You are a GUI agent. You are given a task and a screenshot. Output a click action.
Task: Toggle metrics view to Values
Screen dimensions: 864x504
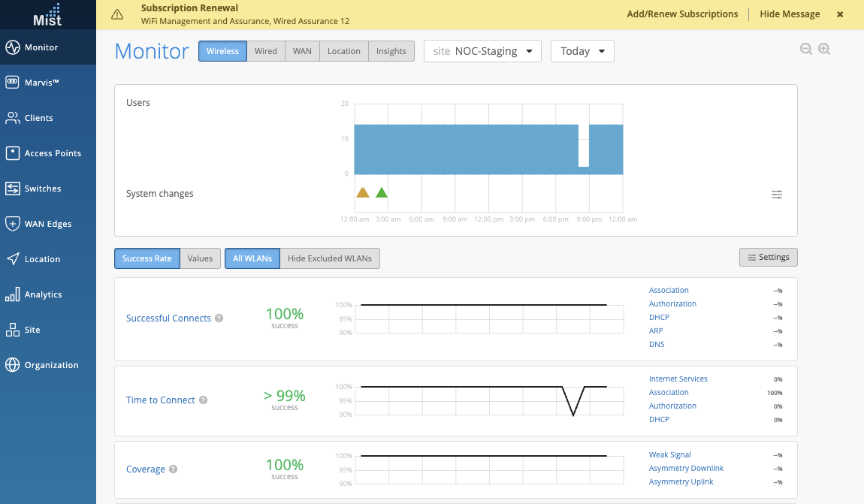pyautogui.click(x=200, y=258)
